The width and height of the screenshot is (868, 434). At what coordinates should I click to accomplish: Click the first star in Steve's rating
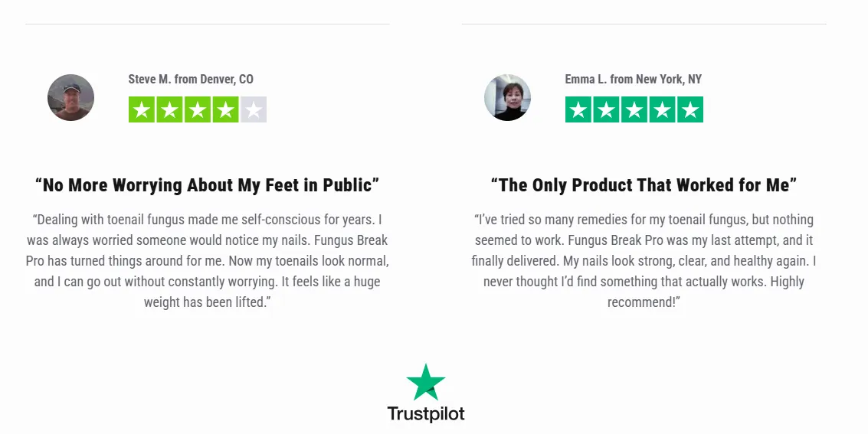click(x=142, y=109)
